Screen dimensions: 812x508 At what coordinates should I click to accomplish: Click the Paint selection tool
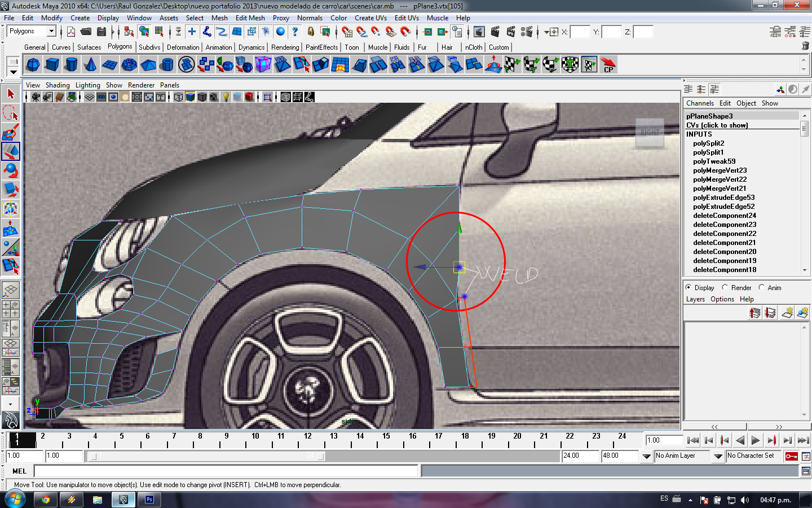pyautogui.click(x=11, y=132)
